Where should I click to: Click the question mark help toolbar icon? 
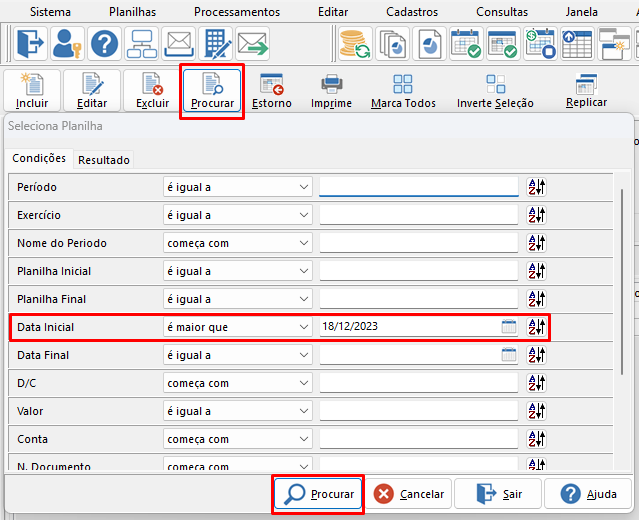104,44
